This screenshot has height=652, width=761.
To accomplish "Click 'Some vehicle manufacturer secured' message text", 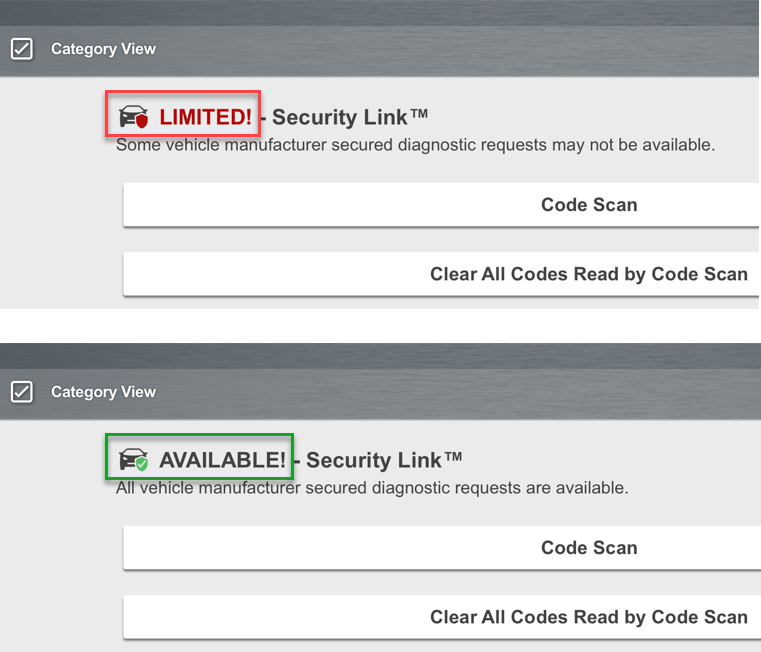I will click(x=415, y=145).
